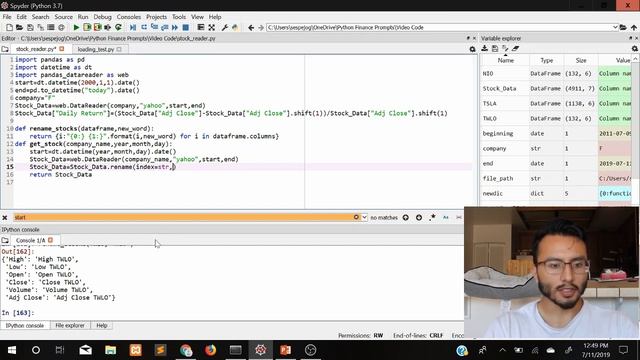Run the current cell
The height and width of the screenshot is (360, 640).
[x=87, y=27]
